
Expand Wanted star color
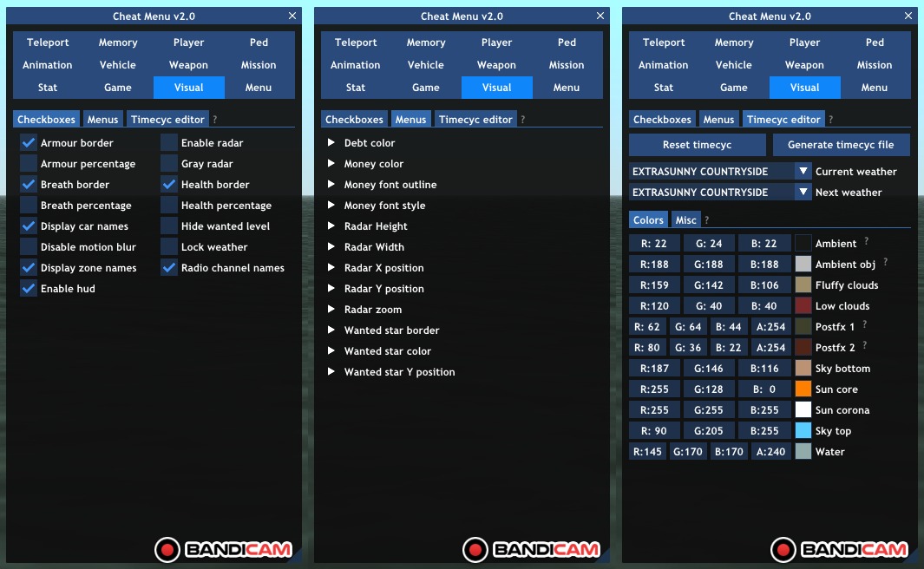click(331, 350)
